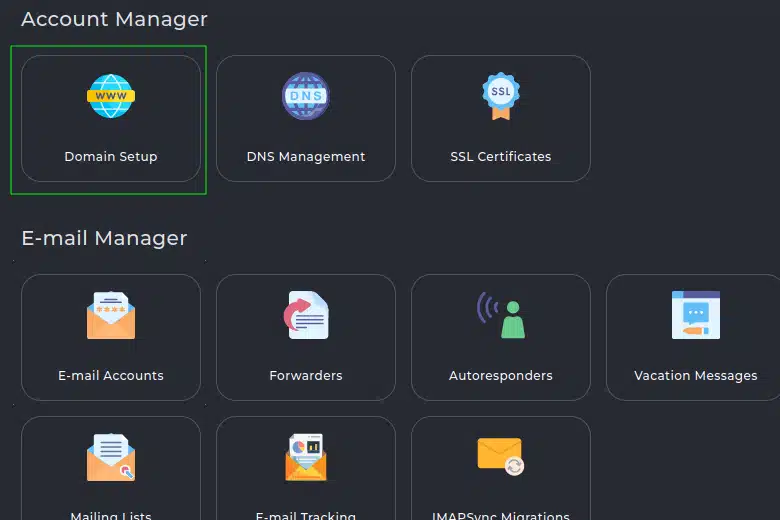Open the SSL Certificates text label

point(501,157)
